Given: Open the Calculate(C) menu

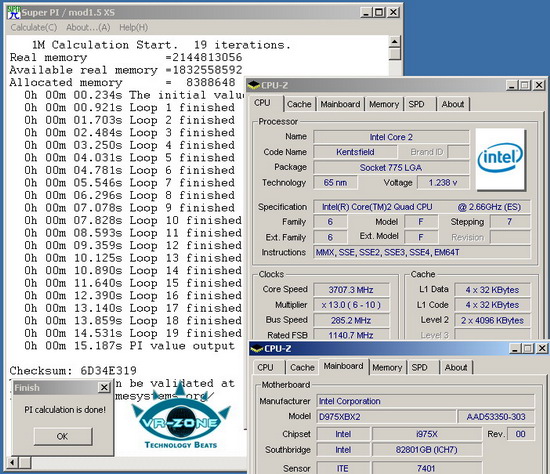Looking at the screenshot, I should [x=34, y=27].
